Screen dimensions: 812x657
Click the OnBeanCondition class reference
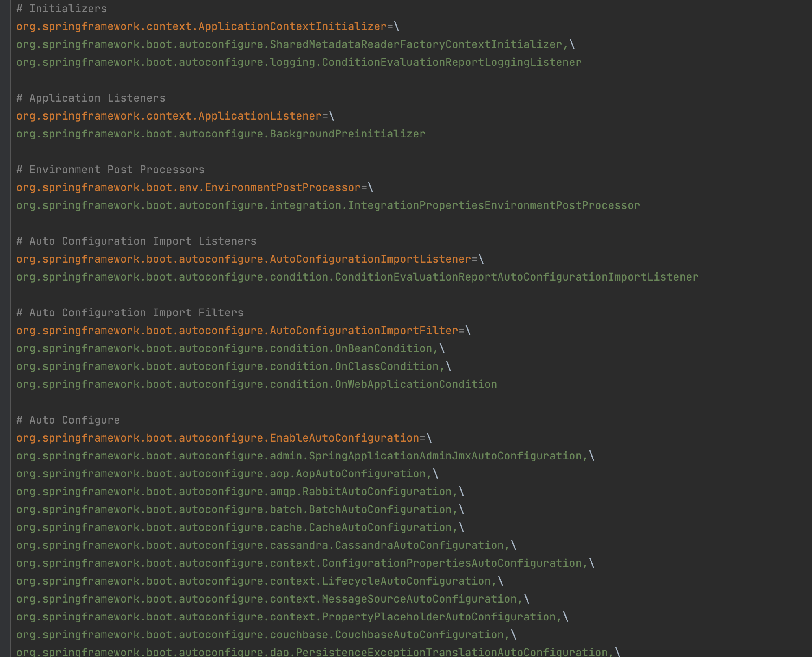(x=383, y=349)
